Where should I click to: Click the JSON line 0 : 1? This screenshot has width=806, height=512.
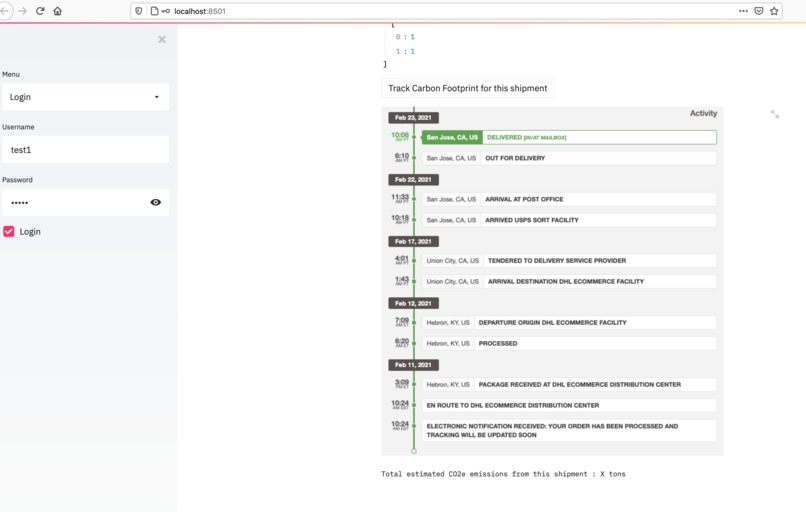point(405,37)
